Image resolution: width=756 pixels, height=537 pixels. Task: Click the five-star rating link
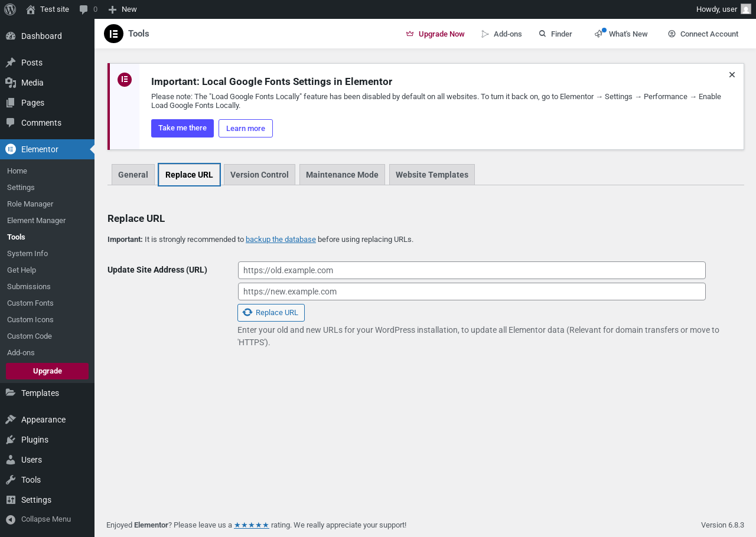click(x=252, y=525)
